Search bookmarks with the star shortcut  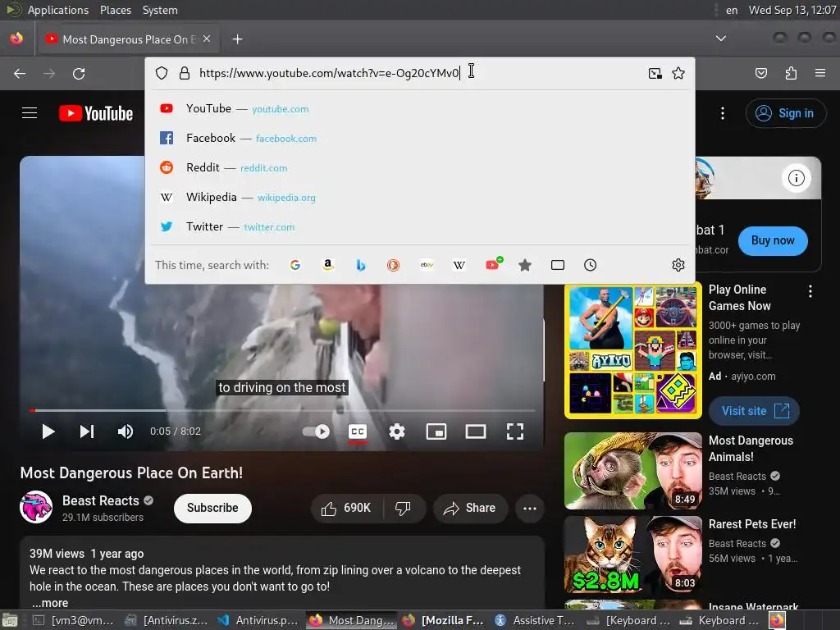(x=525, y=265)
